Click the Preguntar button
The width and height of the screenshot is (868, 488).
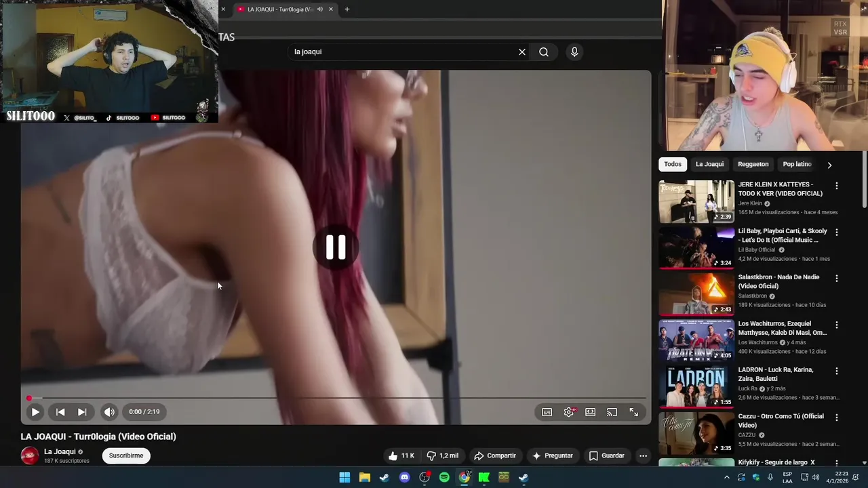553,456
